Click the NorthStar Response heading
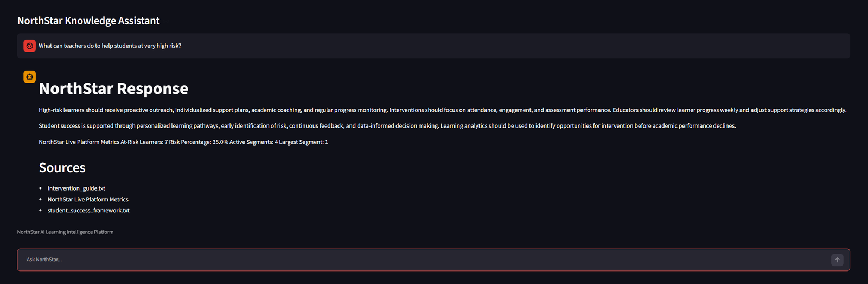This screenshot has height=284, width=868. click(x=113, y=89)
